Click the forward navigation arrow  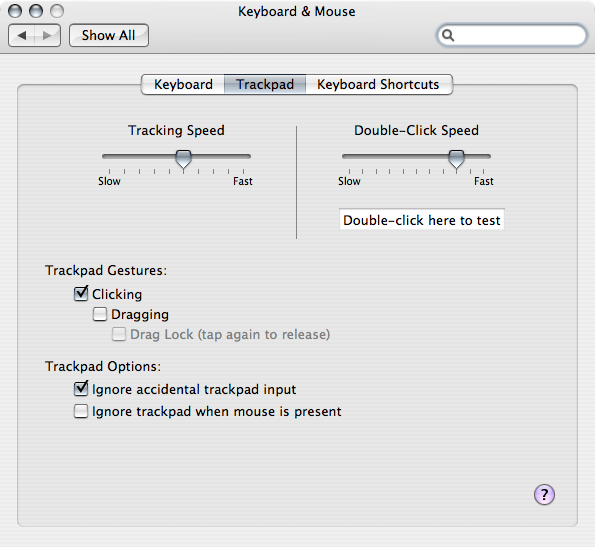pos(47,36)
